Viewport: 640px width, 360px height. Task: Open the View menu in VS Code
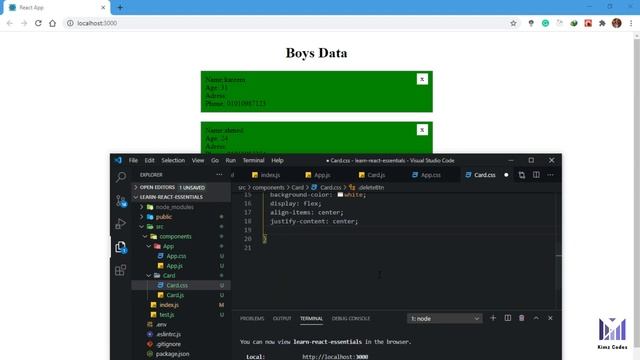tap(198, 160)
